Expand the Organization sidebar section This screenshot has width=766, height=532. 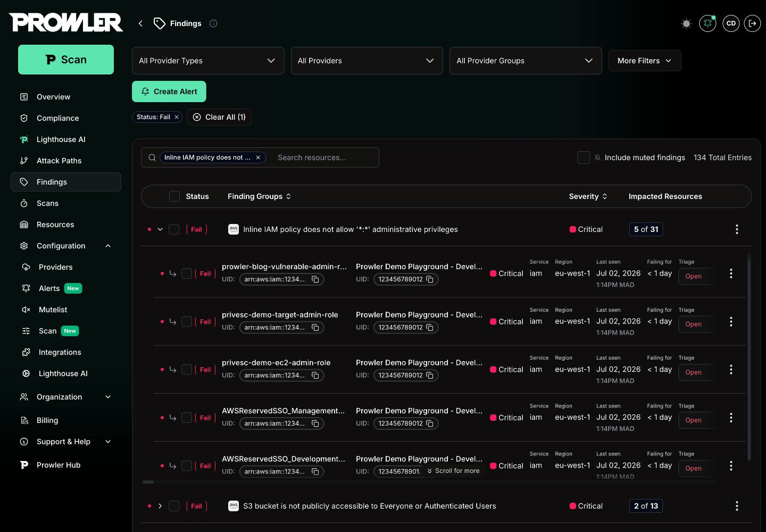click(108, 397)
